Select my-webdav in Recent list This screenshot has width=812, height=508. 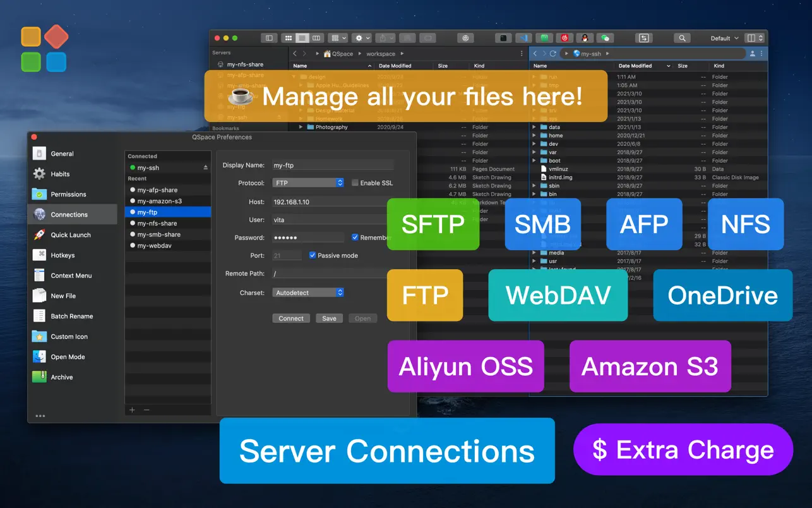(167, 245)
